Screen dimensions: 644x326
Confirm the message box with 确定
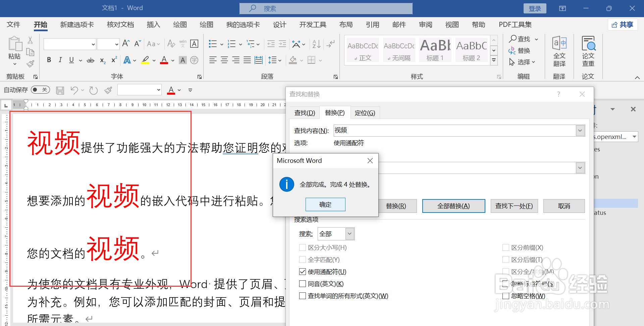tap(325, 204)
